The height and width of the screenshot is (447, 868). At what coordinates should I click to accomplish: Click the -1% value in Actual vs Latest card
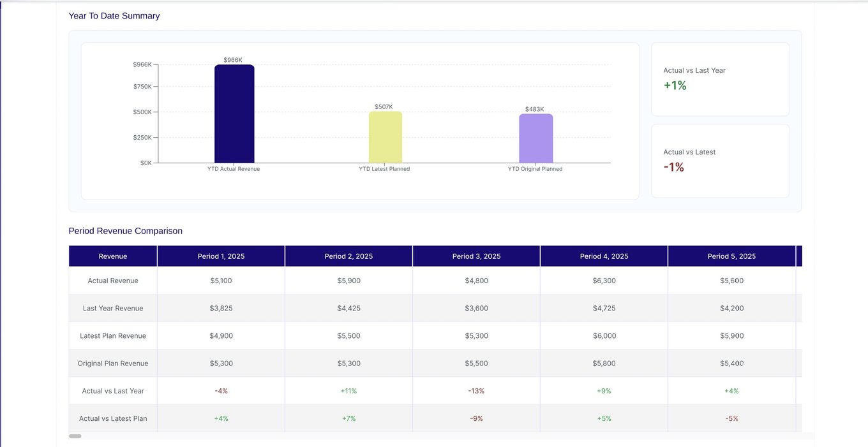point(674,167)
